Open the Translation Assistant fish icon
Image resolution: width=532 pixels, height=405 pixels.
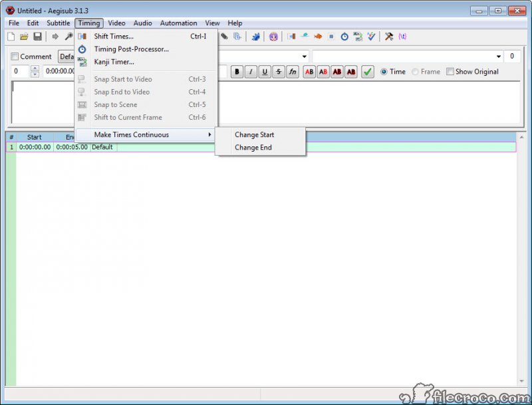[x=318, y=37]
